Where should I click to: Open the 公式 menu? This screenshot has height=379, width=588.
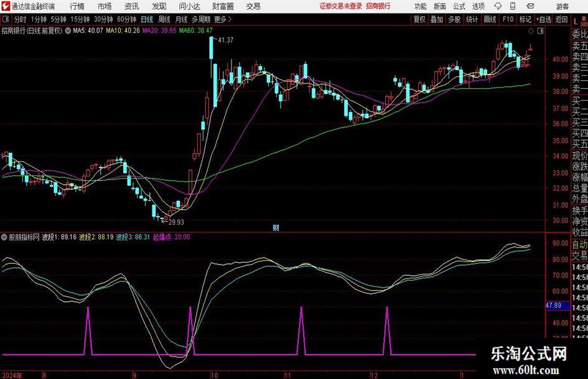coord(459,6)
